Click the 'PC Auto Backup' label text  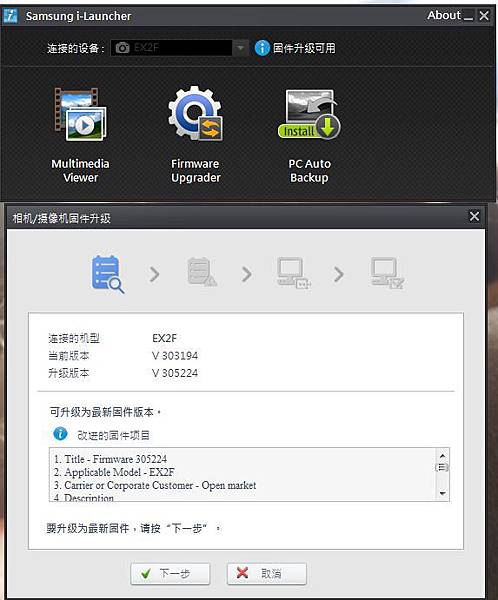(x=309, y=171)
